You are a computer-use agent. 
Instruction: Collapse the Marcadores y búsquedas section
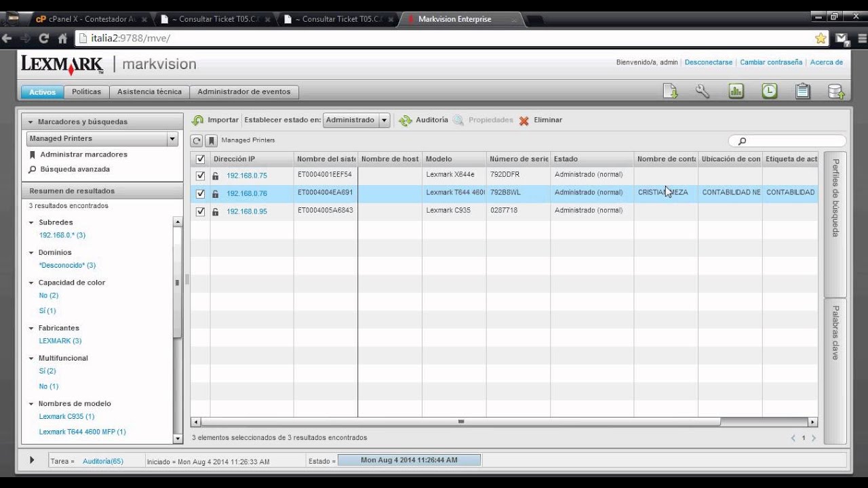[31, 122]
